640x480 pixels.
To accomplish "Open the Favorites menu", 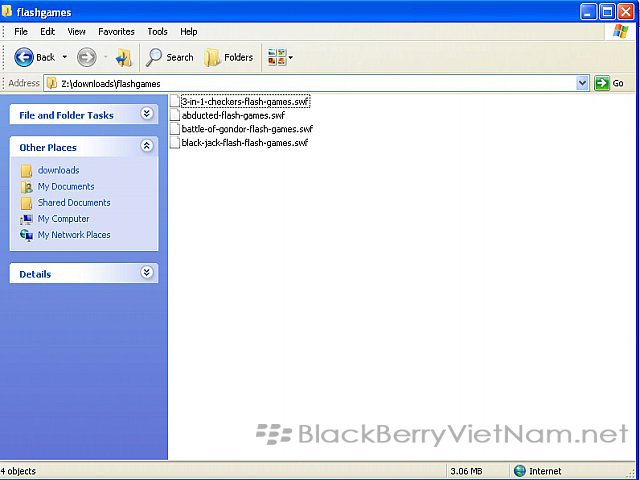I will pyautogui.click(x=116, y=31).
